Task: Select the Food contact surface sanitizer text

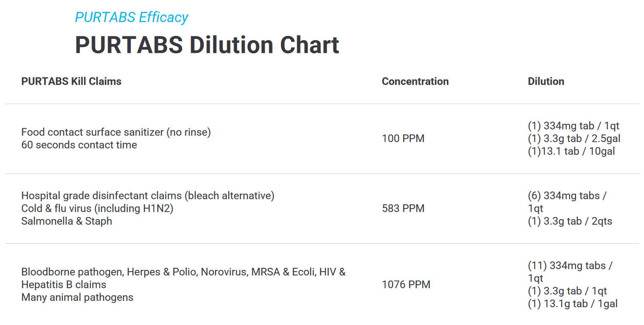Action: coord(116,132)
